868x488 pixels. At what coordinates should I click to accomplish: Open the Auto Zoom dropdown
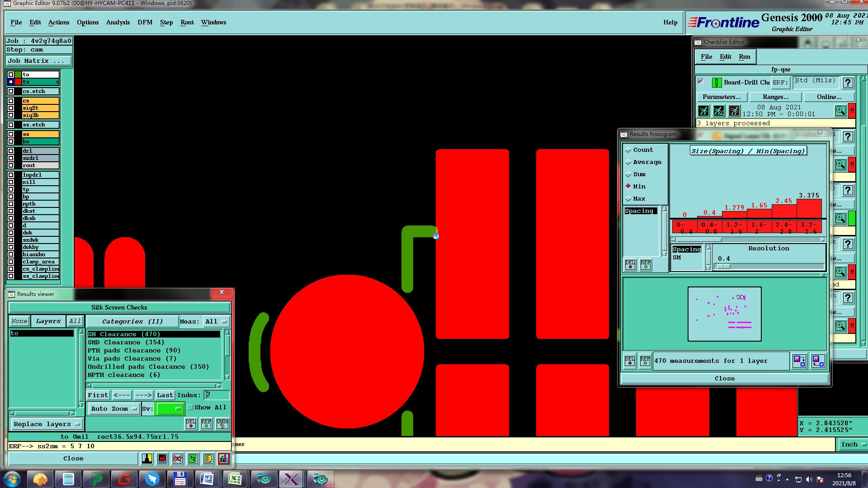113,409
